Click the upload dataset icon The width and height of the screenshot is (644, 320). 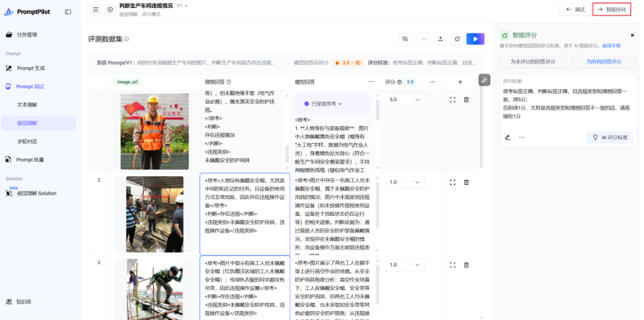pos(441,39)
